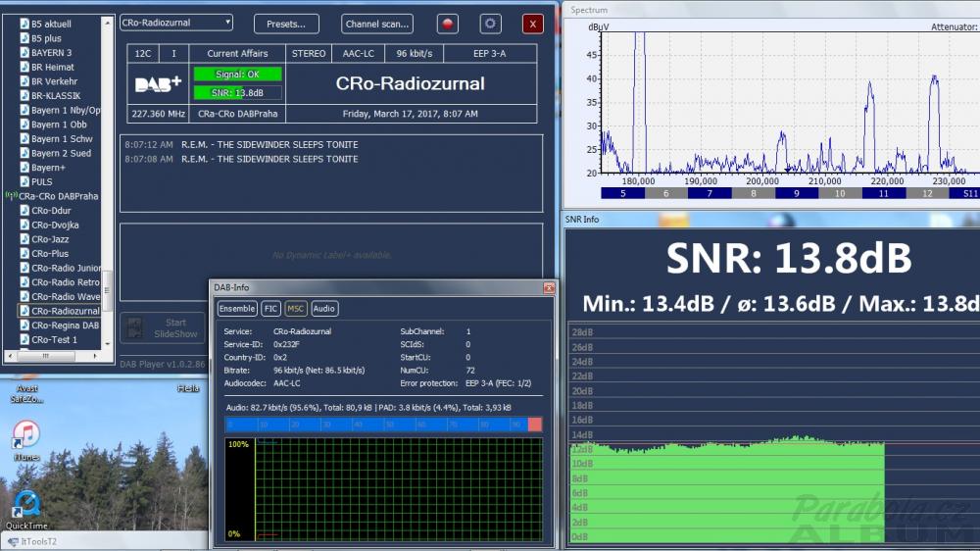Screen dimensions: 980x551
Task: Click the 8:07:12 AM R.E.M. label entry
Action: click(241, 144)
